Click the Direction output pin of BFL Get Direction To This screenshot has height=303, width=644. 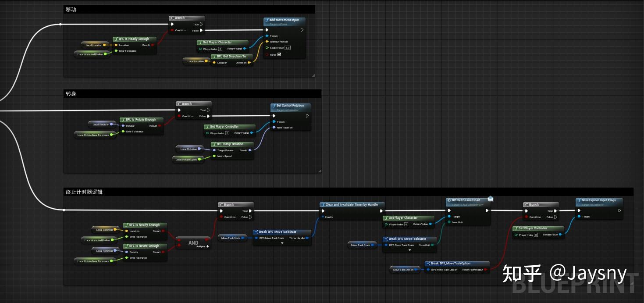pos(249,63)
